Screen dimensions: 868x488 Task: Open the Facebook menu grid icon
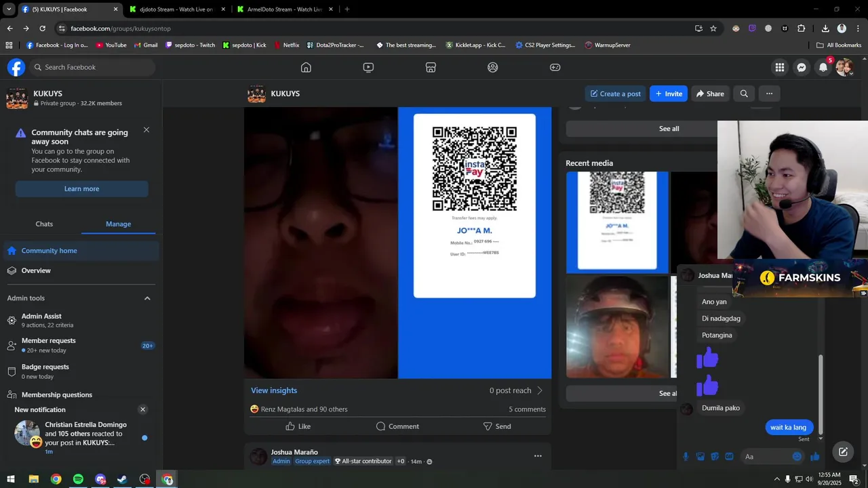pyautogui.click(x=780, y=67)
